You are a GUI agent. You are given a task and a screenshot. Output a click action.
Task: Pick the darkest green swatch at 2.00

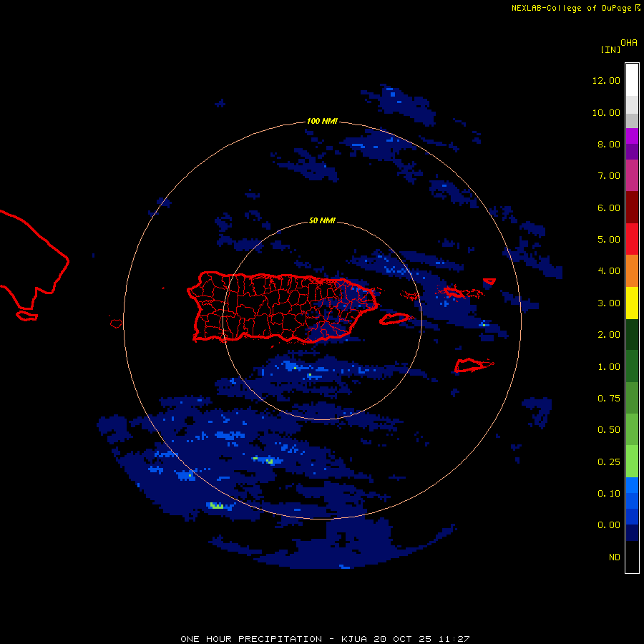(632, 334)
